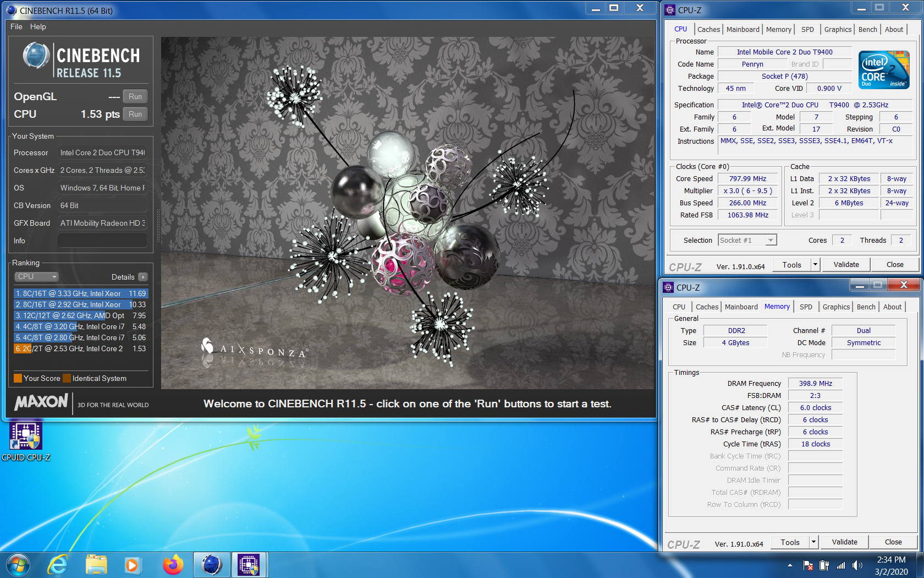The width and height of the screenshot is (924, 578).
Task: Click Your Score orange swatch
Action: pos(18,378)
